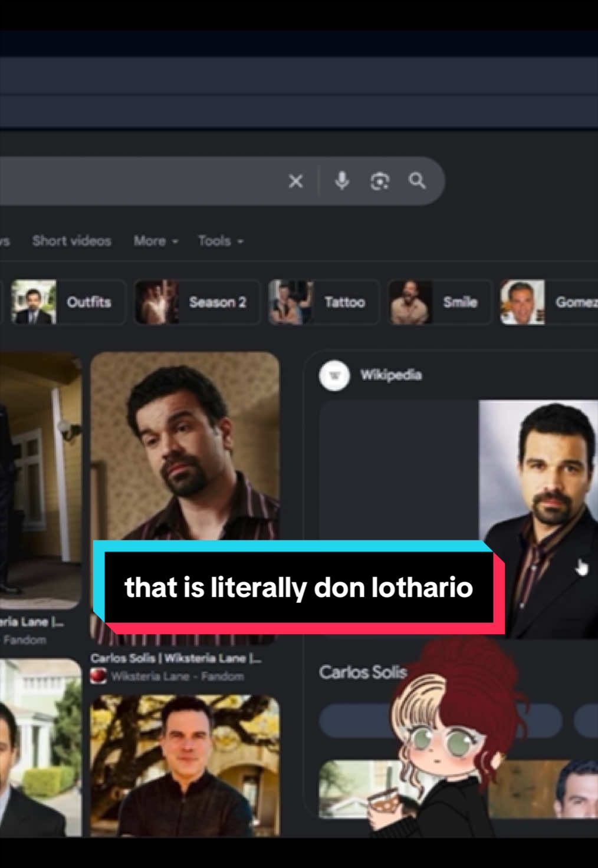The width and height of the screenshot is (598, 868).
Task: Visit the "Wiksteria Lane - Fandom" source link
Action: point(177,676)
